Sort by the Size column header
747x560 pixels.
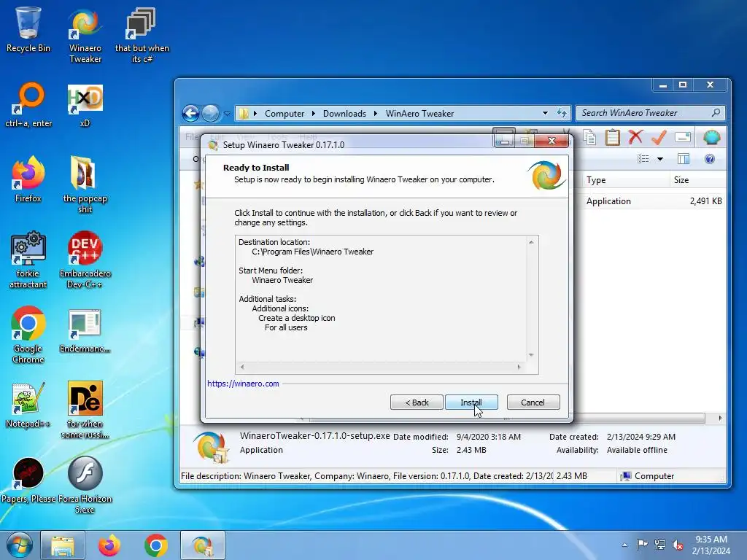click(697, 180)
